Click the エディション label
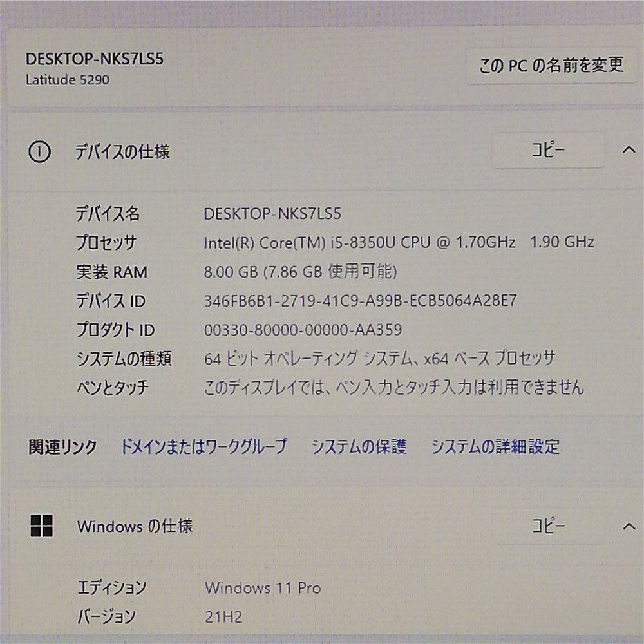The height and width of the screenshot is (644, 644). (x=112, y=588)
